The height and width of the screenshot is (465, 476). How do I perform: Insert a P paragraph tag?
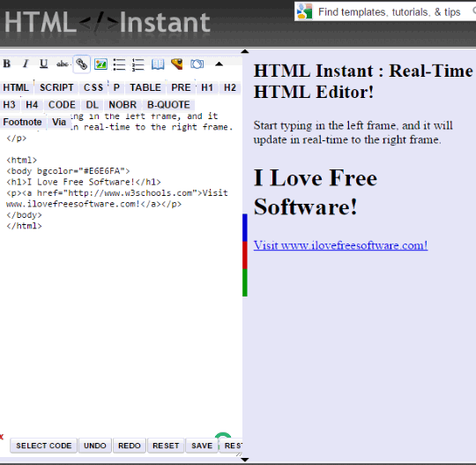[x=116, y=87]
